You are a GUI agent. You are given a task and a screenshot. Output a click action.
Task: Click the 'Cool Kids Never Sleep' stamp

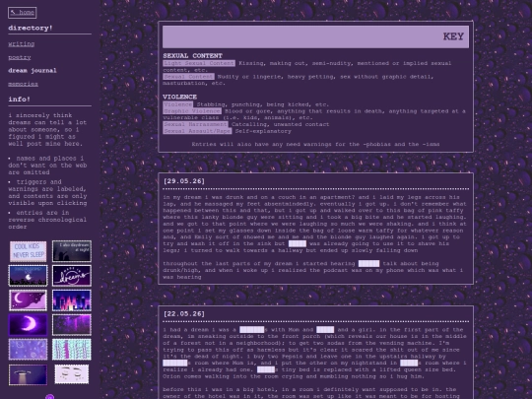tap(29, 251)
